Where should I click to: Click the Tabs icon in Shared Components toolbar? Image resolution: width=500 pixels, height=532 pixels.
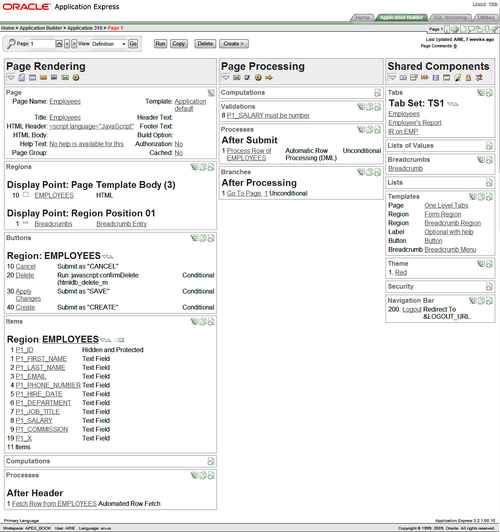(x=403, y=78)
